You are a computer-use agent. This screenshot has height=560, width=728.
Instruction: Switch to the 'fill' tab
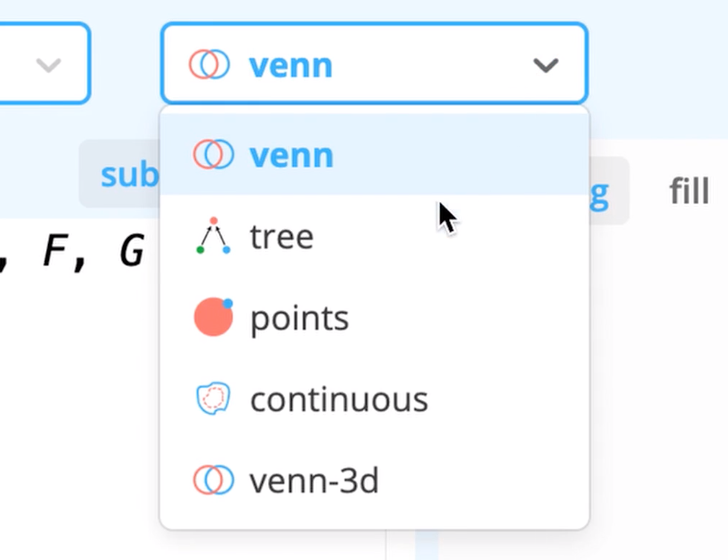pos(689,191)
